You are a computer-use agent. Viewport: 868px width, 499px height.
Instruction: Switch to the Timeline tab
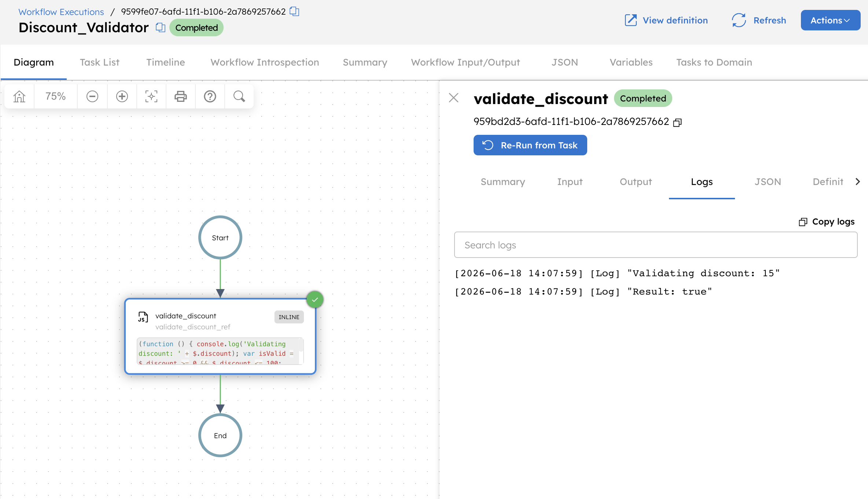166,62
